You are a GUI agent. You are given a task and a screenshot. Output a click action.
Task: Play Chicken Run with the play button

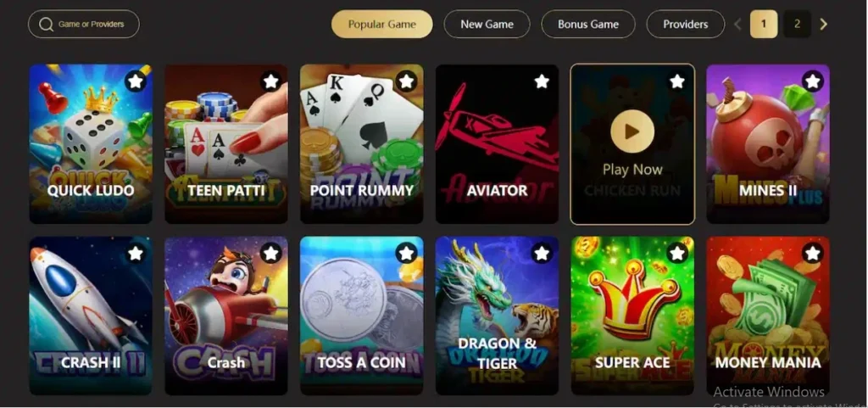pos(632,131)
